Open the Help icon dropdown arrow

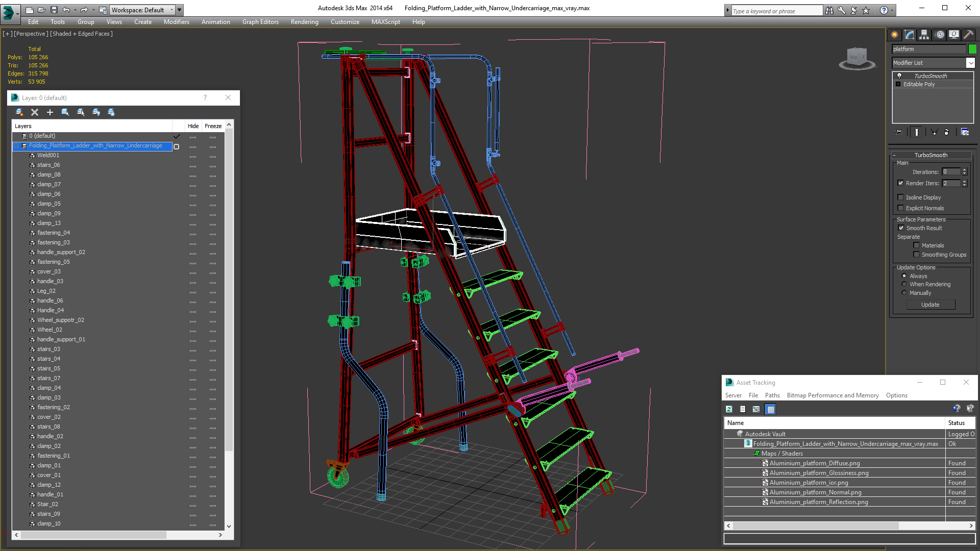pos(892,10)
